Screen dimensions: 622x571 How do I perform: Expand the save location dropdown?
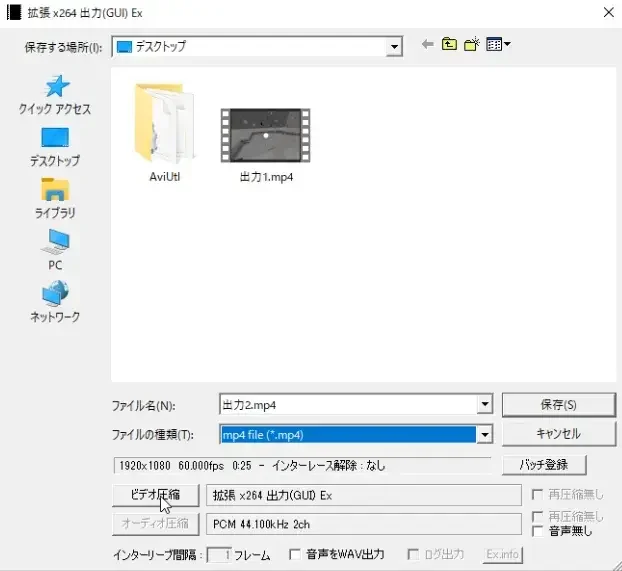coord(394,47)
